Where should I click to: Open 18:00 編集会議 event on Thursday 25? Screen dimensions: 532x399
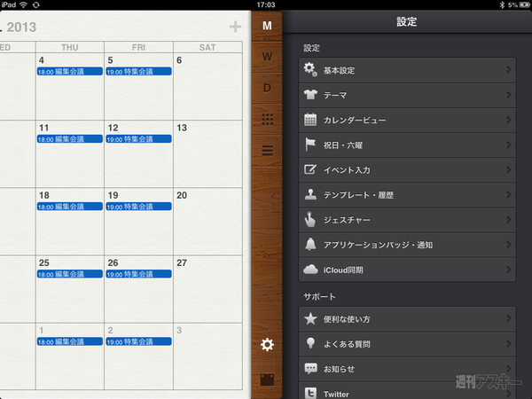coord(69,274)
